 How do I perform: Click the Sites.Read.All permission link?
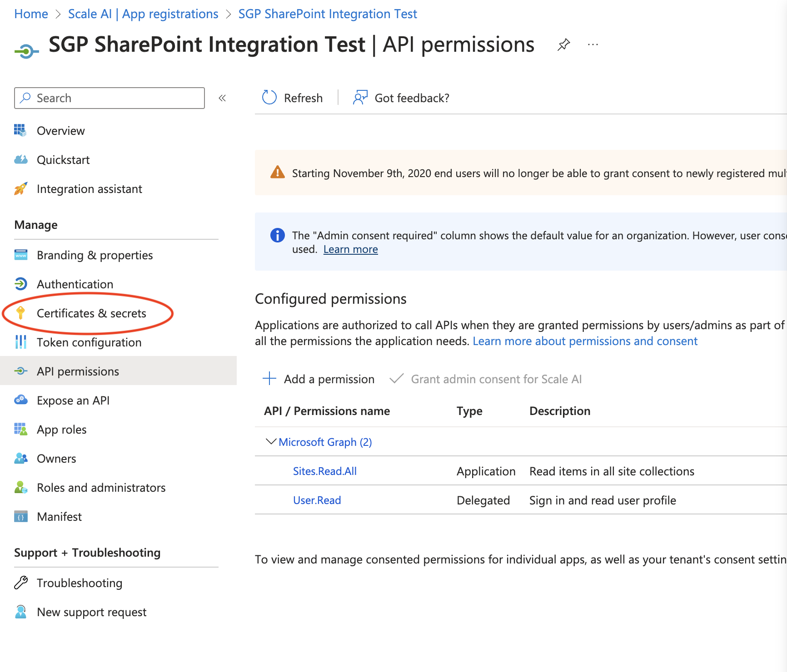click(x=324, y=471)
